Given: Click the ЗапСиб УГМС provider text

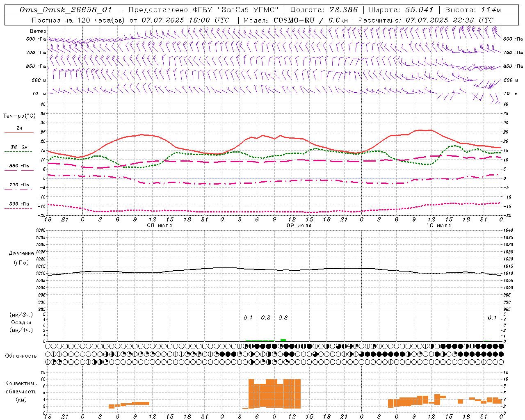Looking at the screenshot, I should coord(249,10).
